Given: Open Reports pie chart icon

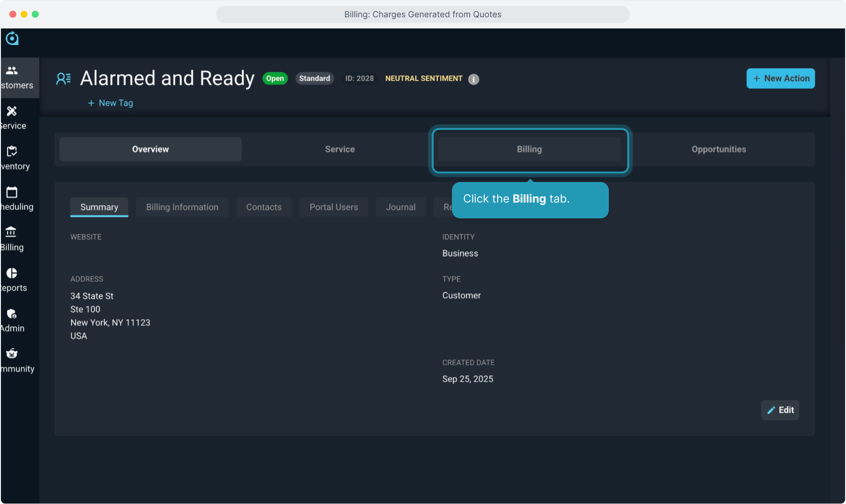Looking at the screenshot, I should click(12, 273).
